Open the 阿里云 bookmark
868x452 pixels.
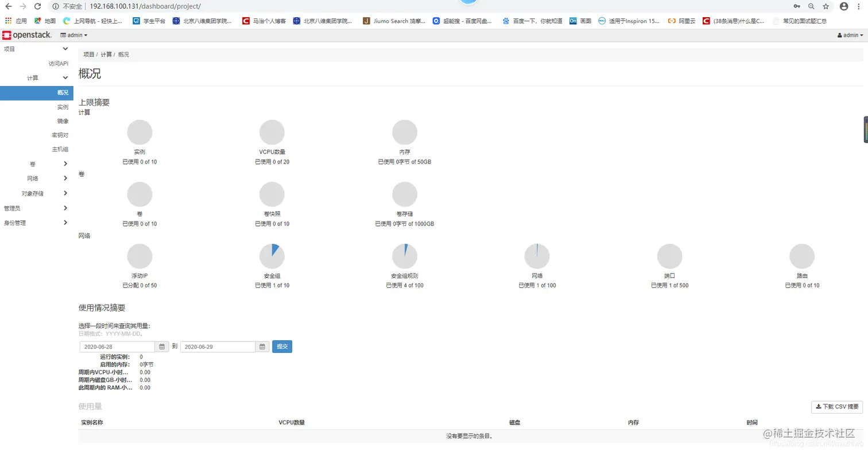[x=681, y=21]
